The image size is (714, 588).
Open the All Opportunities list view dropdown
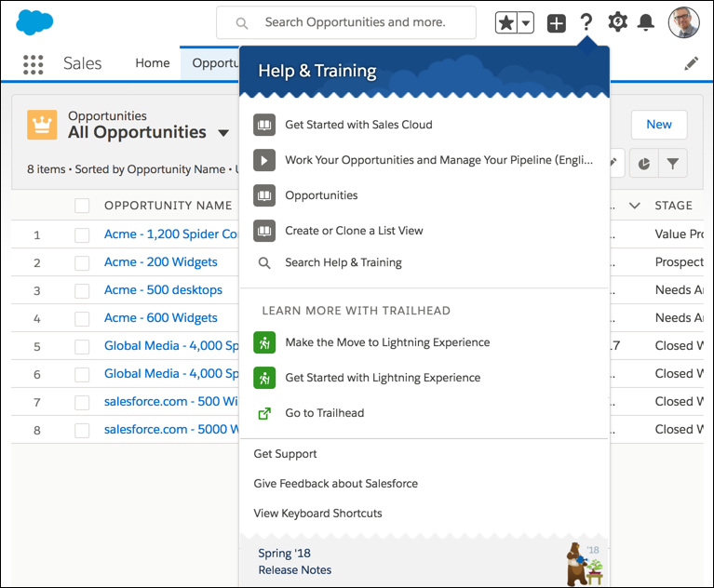[x=223, y=133]
